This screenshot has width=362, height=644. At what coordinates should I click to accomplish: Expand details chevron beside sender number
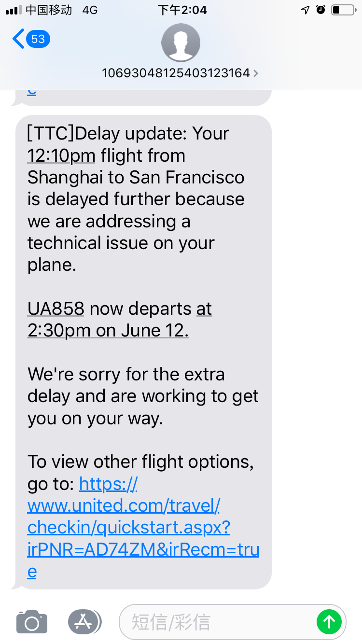click(x=256, y=73)
